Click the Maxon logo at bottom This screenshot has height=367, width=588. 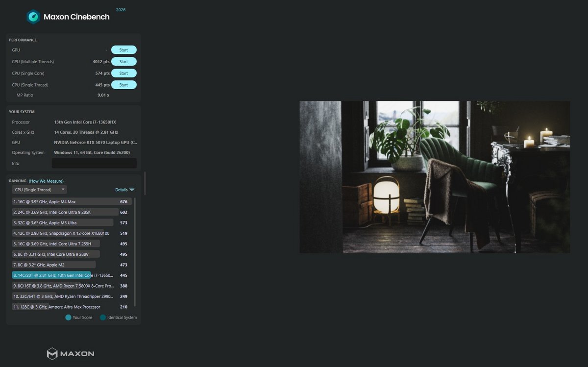[70, 353]
